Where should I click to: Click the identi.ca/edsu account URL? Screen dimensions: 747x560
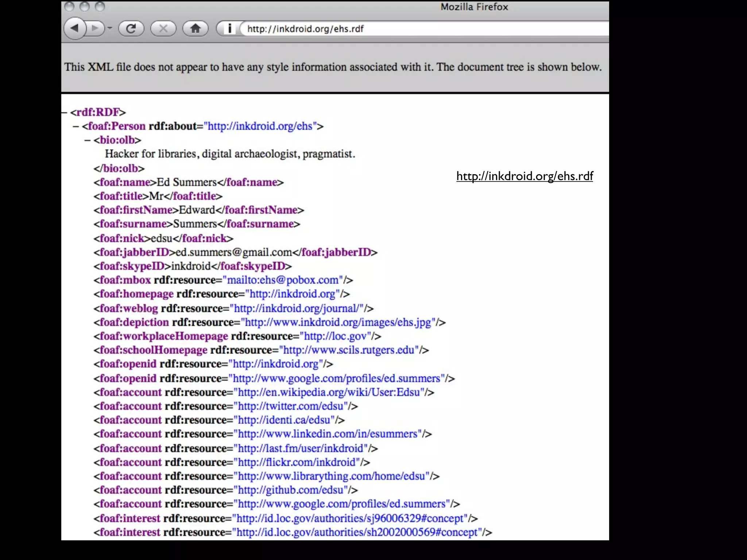pos(284,420)
